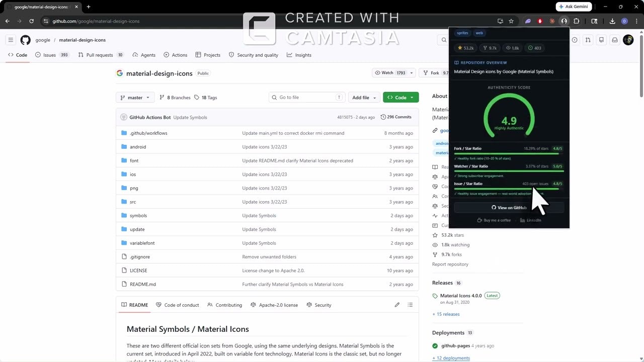This screenshot has width=644, height=362.
Task: Click the red hand extension icon
Action: pos(540,21)
